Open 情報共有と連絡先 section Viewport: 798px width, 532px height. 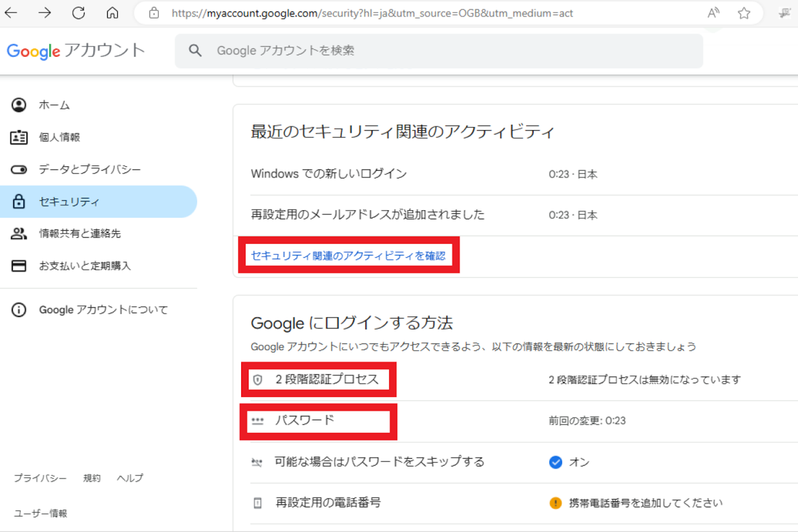point(80,233)
